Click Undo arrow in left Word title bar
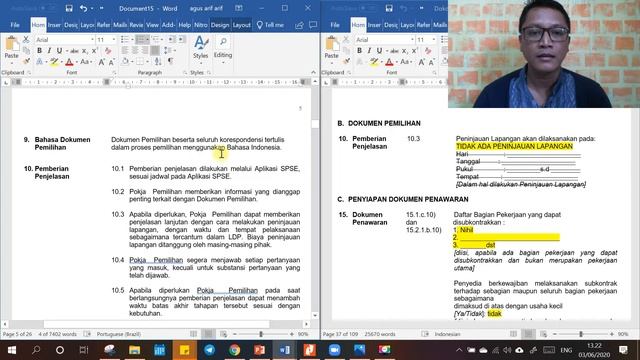 [84, 8]
